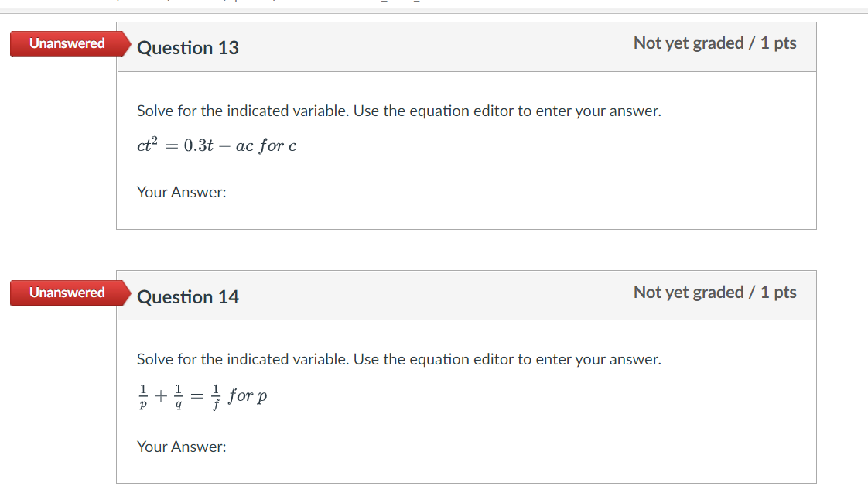Select the Question 14 header row
868x486 pixels.
pyautogui.click(x=464, y=296)
